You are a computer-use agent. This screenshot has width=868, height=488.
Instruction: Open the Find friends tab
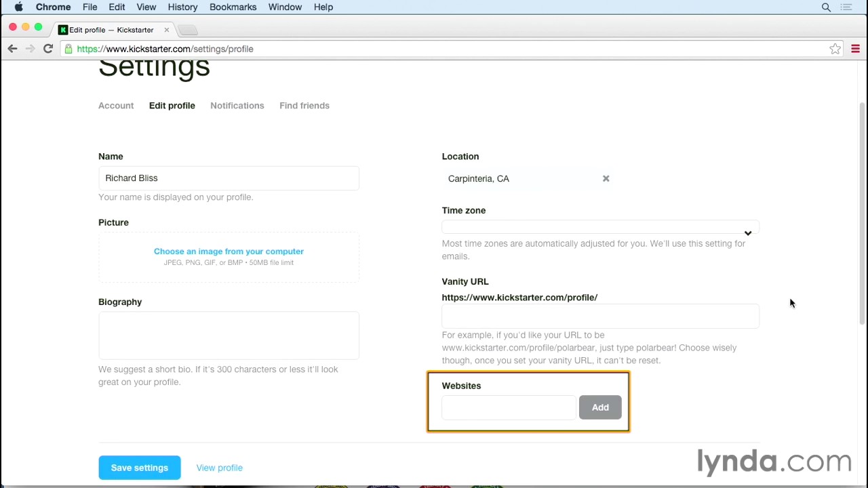point(304,106)
